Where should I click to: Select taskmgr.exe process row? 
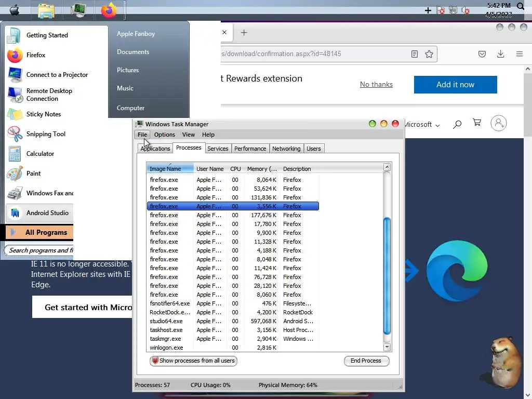click(233, 339)
